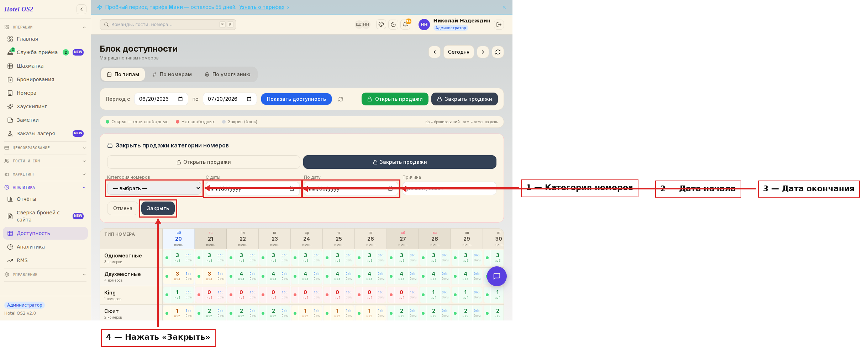Viewport: 868px width, 355px height.
Task: Click the Сегодня button
Action: pos(458,52)
